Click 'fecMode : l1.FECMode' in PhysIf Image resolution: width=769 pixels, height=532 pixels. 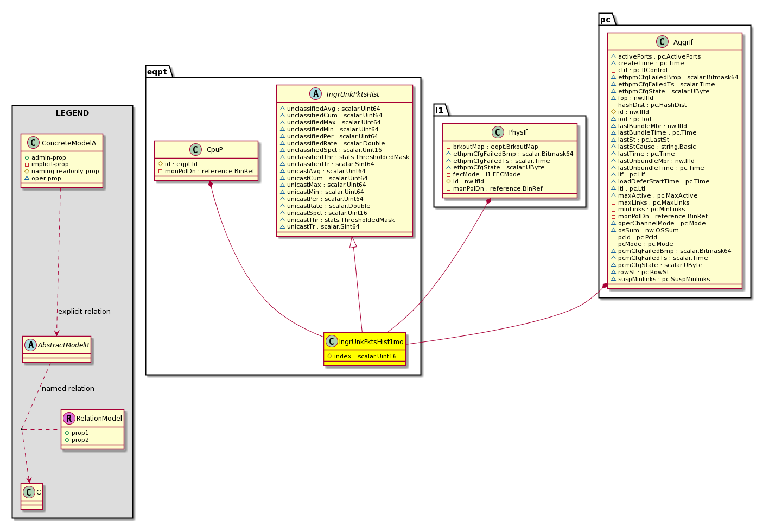[x=487, y=174]
